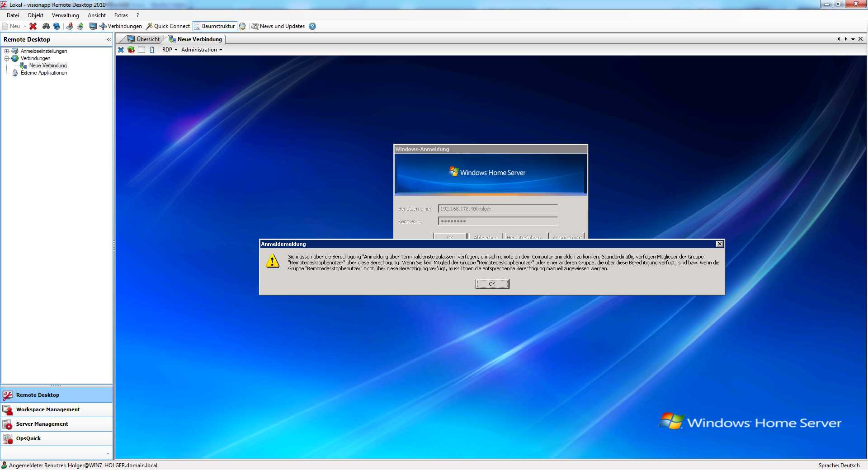
Task: Open the Objekt menu
Action: pyautogui.click(x=35, y=15)
